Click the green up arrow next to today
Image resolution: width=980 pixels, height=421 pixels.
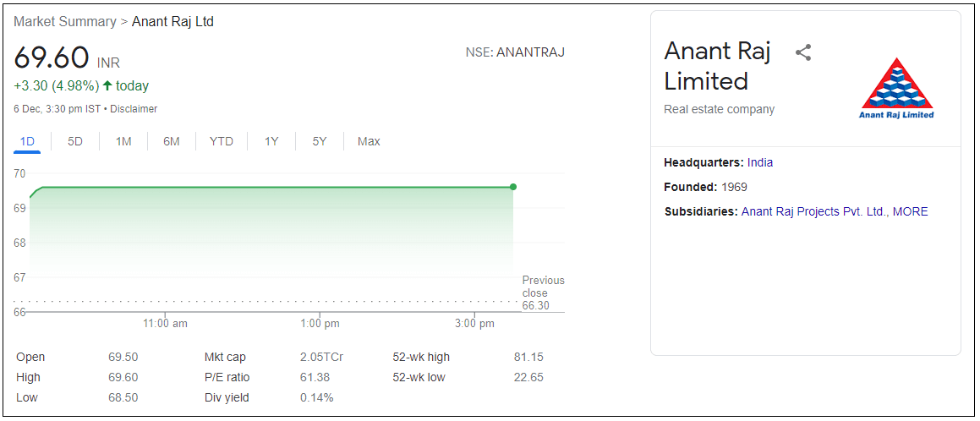pos(107,85)
